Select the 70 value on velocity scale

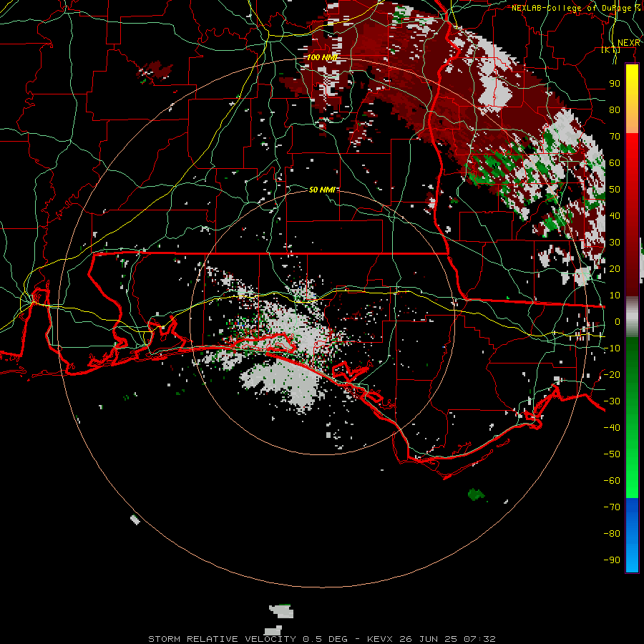pyautogui.click(x=615, y=137)
